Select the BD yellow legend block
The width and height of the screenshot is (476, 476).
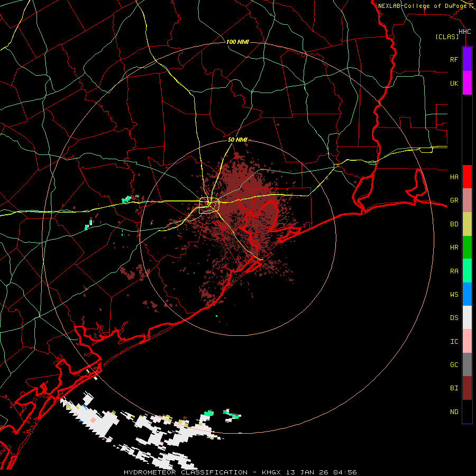pyautogui.click(x=467, y=224)
